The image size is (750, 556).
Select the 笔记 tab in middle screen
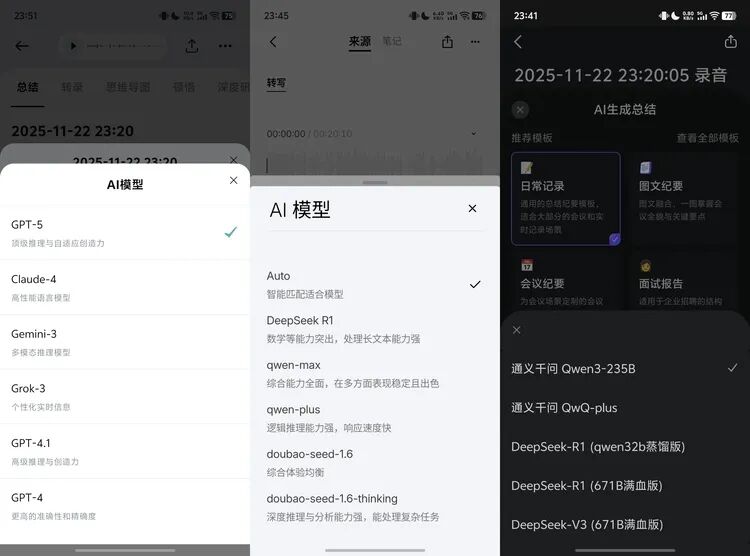[x=392, y=41]
